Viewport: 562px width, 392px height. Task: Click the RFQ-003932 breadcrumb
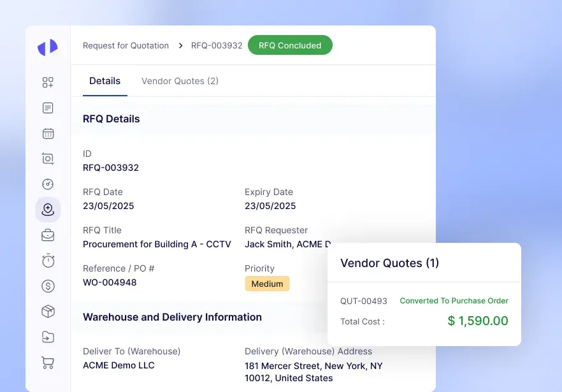217,45
